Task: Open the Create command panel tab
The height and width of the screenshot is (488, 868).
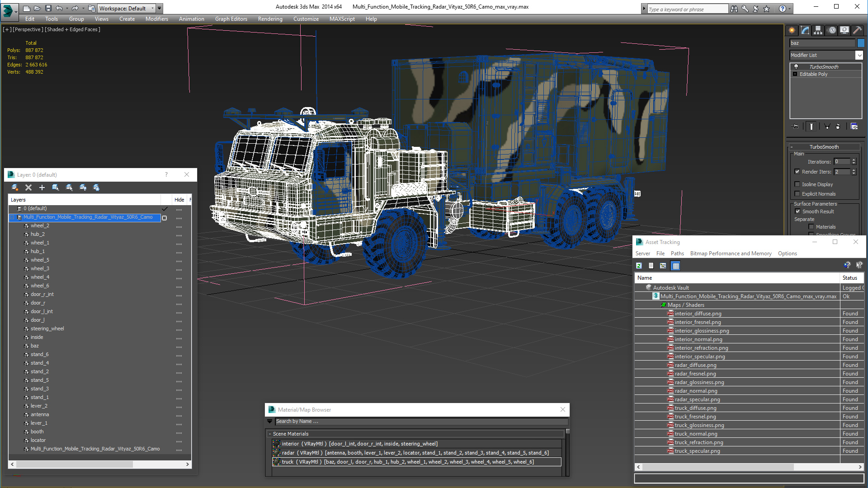Action: tap(792, 30)
